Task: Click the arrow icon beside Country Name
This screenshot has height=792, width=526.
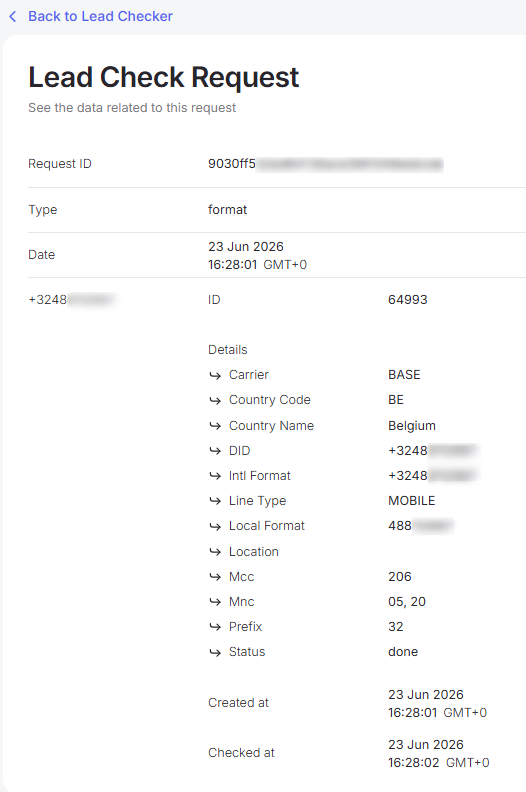Action: pos(215,426)
